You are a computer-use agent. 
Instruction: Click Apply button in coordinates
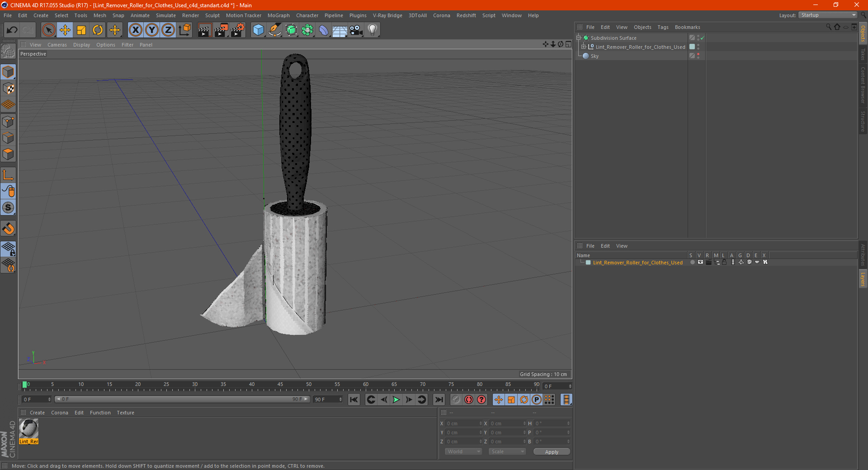click(552, 451)
